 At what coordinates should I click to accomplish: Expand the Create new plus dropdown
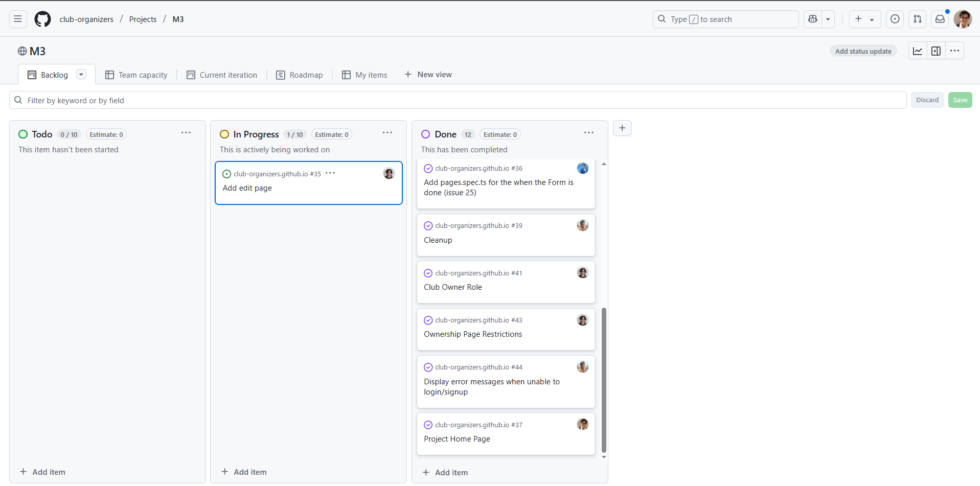point(864,19)
